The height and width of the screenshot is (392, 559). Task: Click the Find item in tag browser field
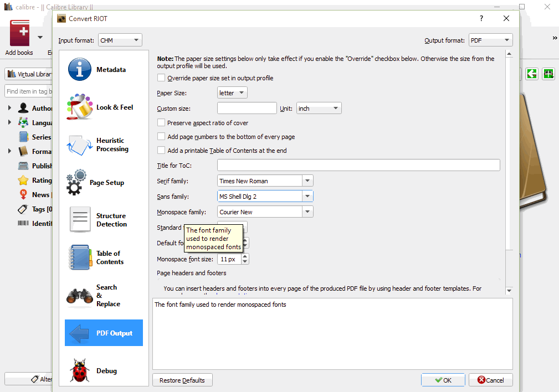coord(28,91)
